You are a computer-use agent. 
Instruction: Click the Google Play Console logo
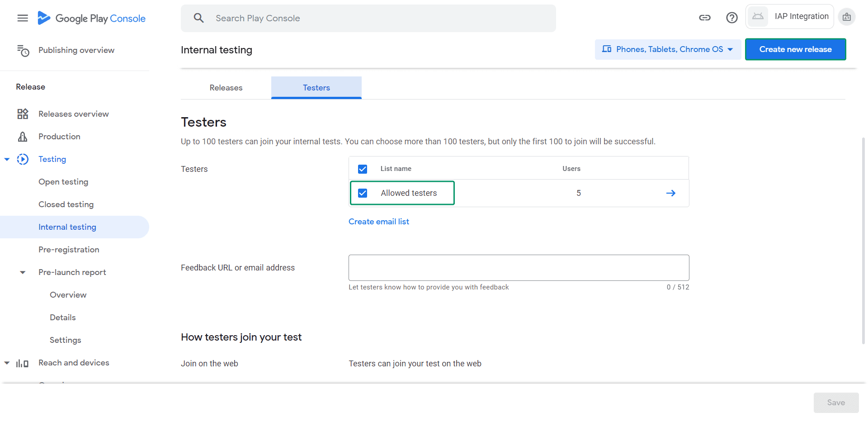click(91, 18)
